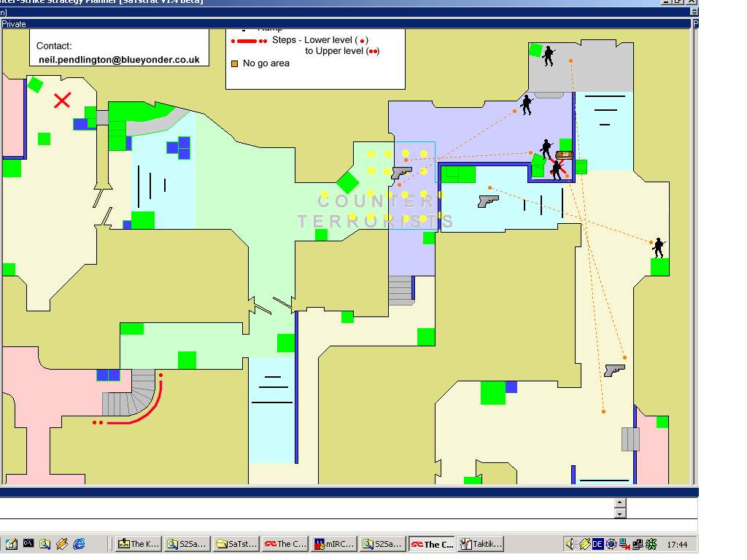
Task: Click the pistol icon in the lower right corridor
Action: click(x=614, y=370)
